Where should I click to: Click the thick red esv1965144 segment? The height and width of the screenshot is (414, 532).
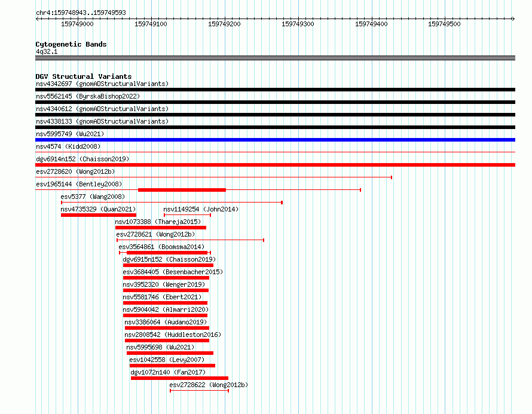tap(182, 190)
